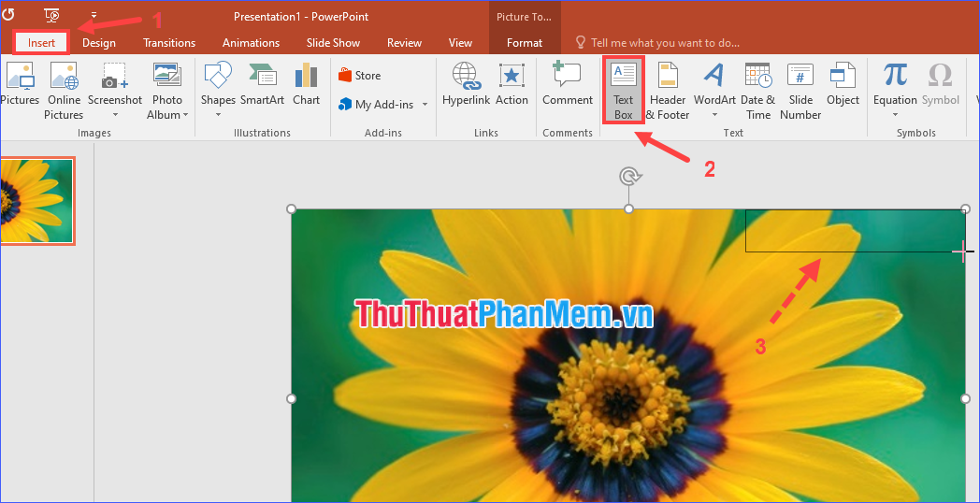Expand the My Add-ins dropdown arrow
Viewport: 980px width, 503px height.
click(x=425, y=105)
